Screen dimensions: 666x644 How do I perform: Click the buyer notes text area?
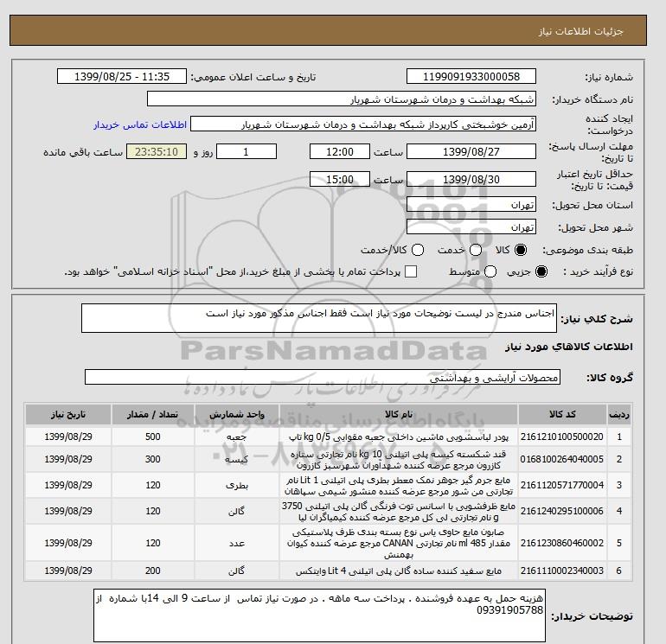point(319,615)
